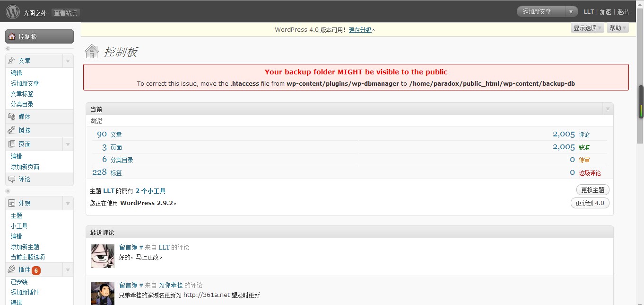644x305 pixels.
Task: Click the 链接 chain icon in sidebar
Action: pos(12,130)
